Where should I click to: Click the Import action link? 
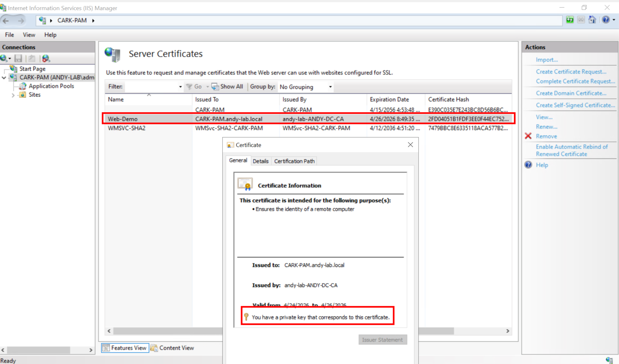coord(547,60)
